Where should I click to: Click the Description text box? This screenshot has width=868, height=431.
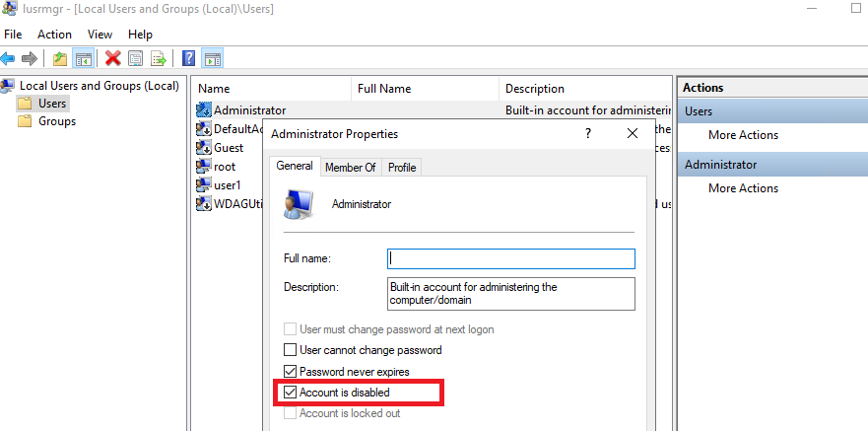tap(511, 294)
